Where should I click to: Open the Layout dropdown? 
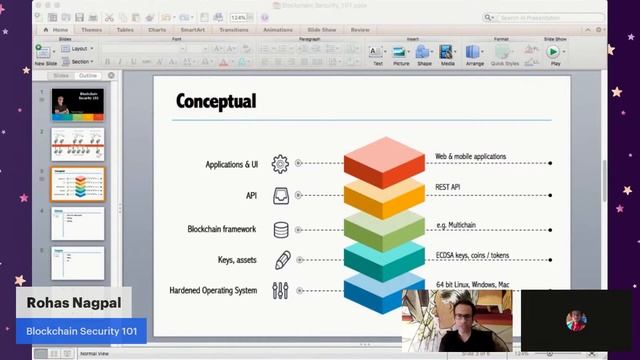pos(78,49)
